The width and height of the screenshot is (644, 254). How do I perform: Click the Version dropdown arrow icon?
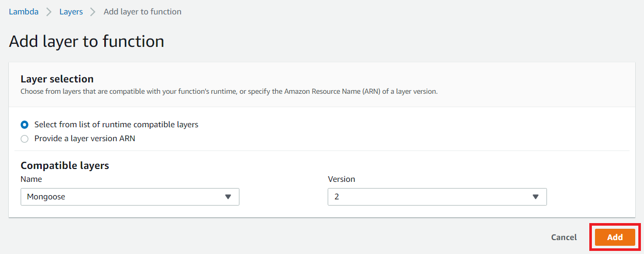pyautogui.click(x=536, y=197)
